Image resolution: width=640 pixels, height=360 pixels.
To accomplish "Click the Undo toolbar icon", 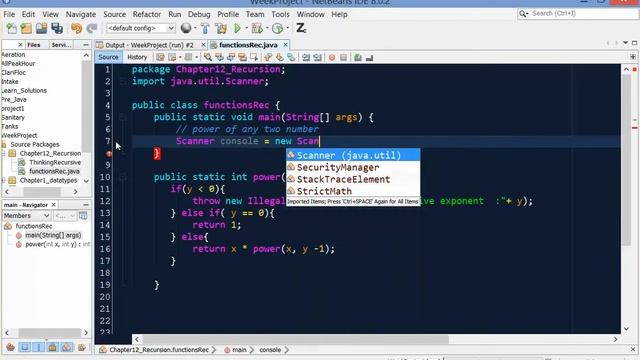I will 76,28.
